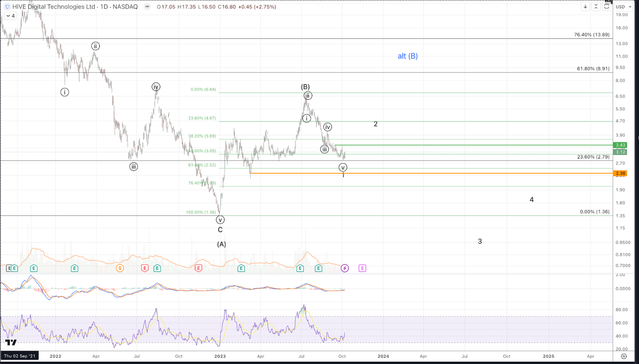Click the red E earnings marker under July 2022
Viewport: 639px width, 364px height.
[145, 268]
